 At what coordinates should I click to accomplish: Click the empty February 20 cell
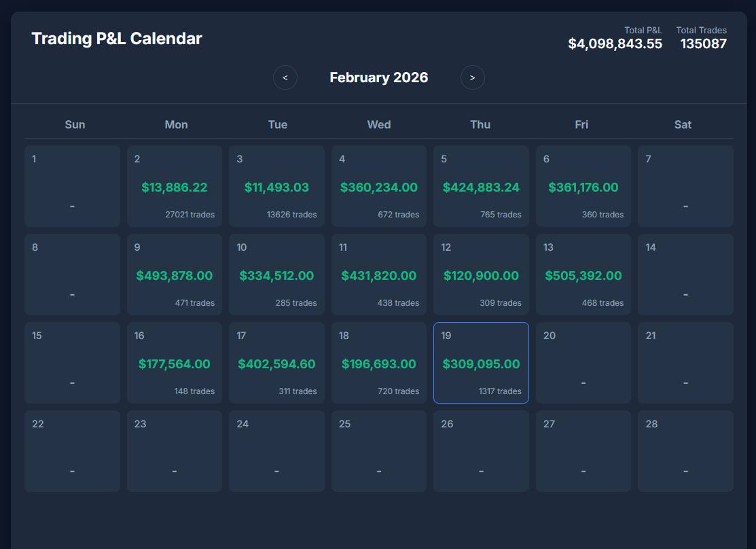click(x=583, y=363)
